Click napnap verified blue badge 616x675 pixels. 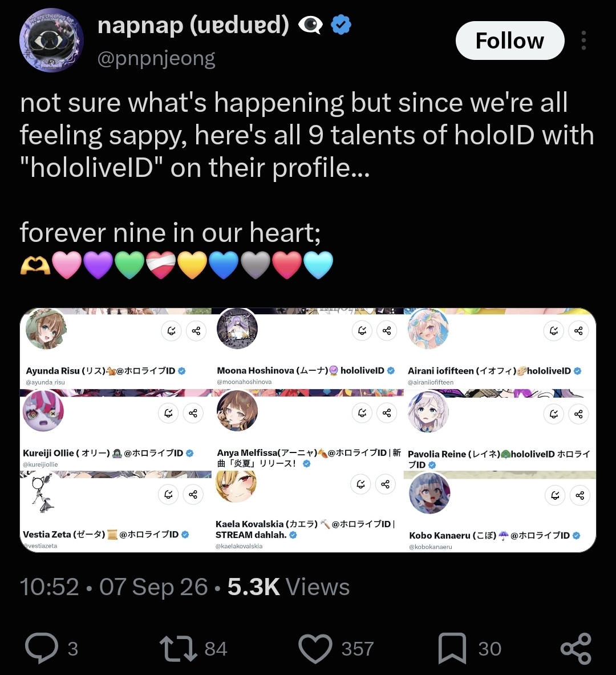[x=341, y=25]
